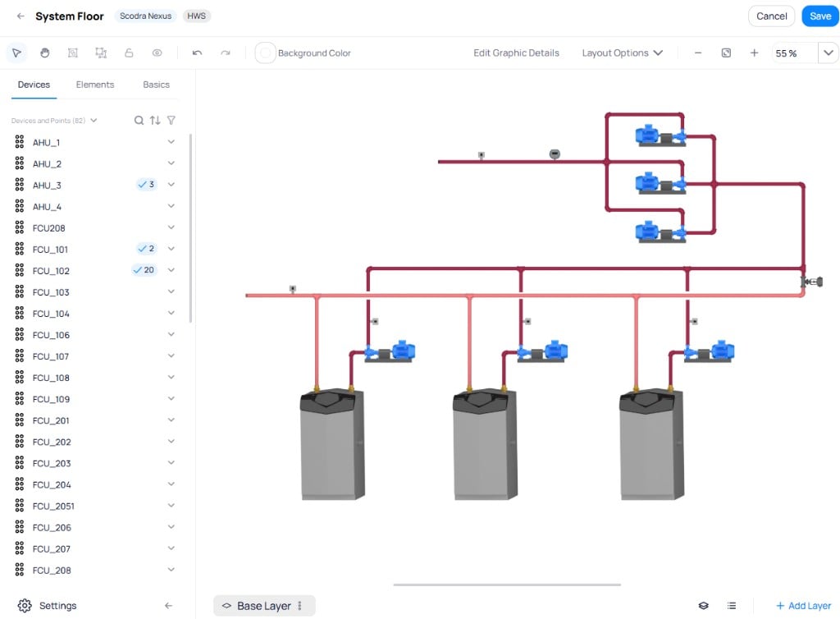Open the zoom percentage dropdown arrow

tap(829, 53)
